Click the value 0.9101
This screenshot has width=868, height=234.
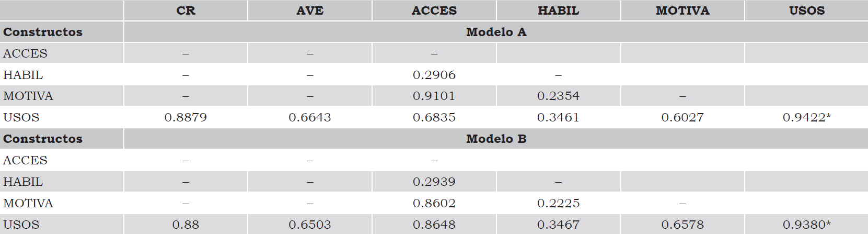(434, 96)
